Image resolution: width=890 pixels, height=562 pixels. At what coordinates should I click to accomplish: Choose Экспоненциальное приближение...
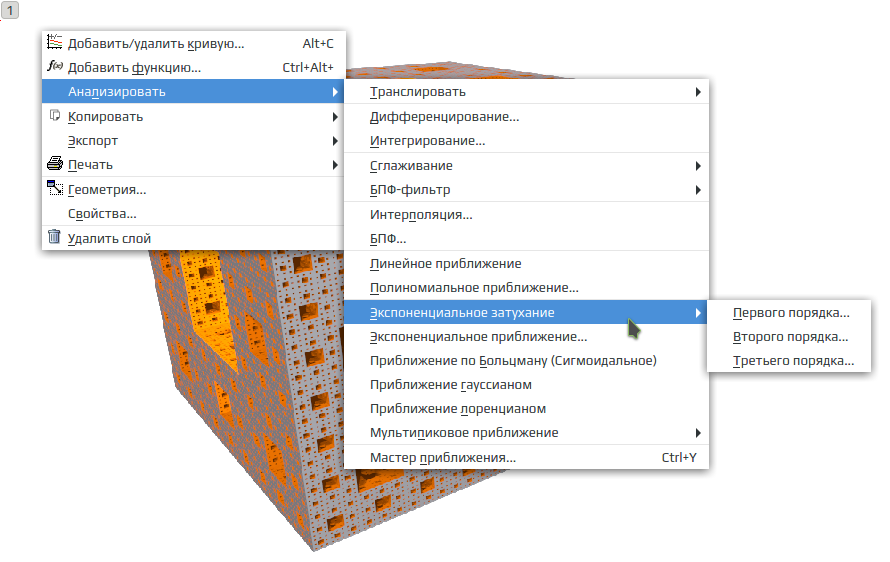(527, 336)
